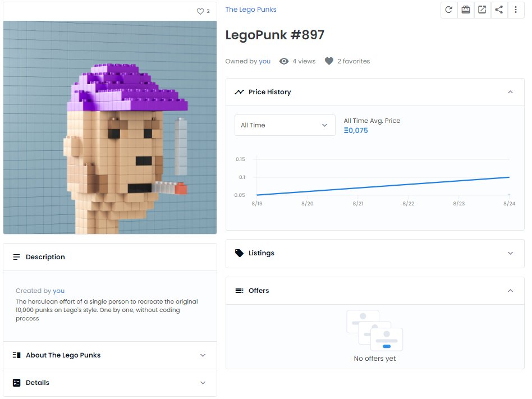This screenshot has width=532, height=399.
Task: Click the 8/19 start point on chart
Action: coord(257,195)
